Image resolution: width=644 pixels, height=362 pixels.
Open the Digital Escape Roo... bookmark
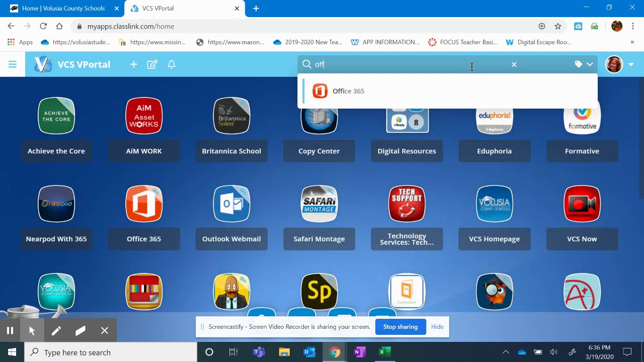pyautogui.click(x=539, y=42)
